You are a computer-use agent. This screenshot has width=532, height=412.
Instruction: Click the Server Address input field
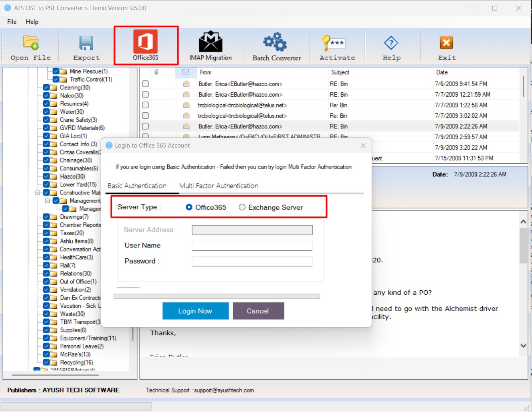[x=252, y=230]
